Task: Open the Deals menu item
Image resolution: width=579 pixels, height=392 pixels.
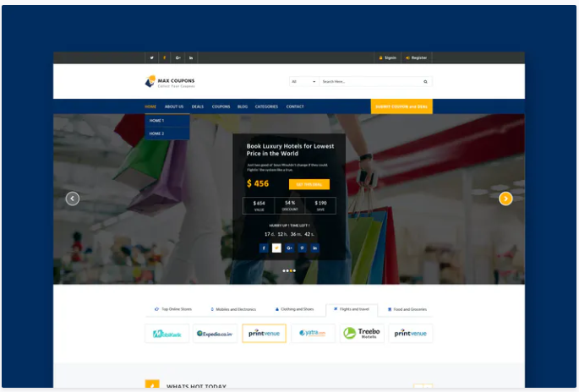Action: click(197, 106)
